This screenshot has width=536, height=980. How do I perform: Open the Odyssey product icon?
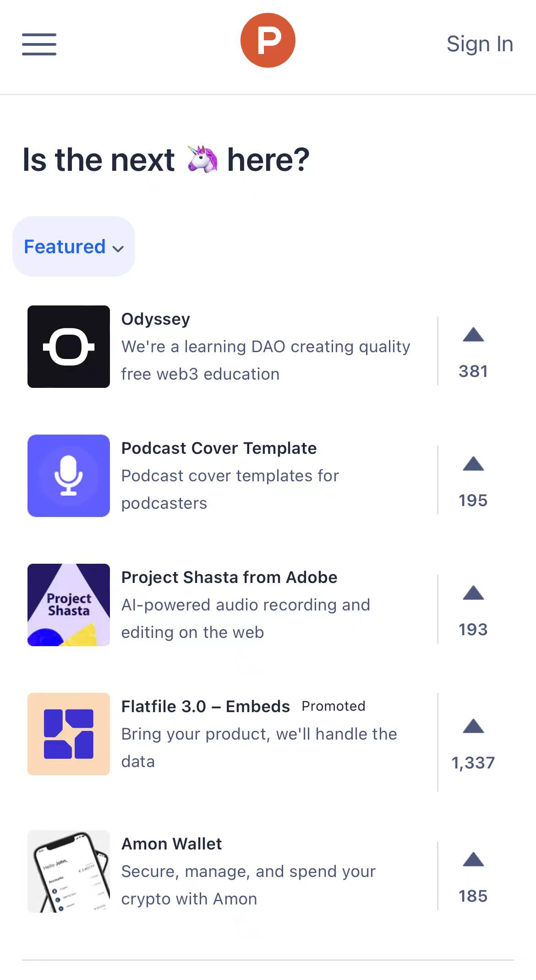tap(69, 347)
